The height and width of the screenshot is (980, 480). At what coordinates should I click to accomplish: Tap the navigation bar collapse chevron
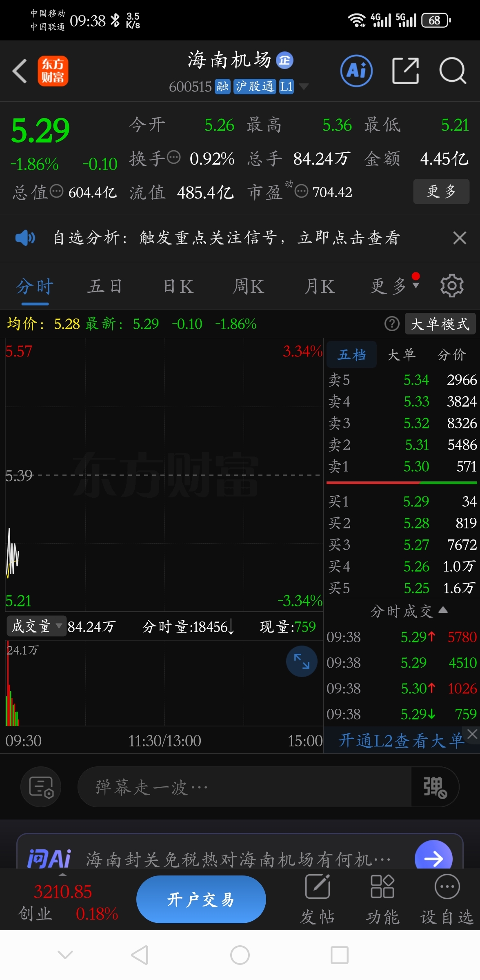tap(65, 955)
